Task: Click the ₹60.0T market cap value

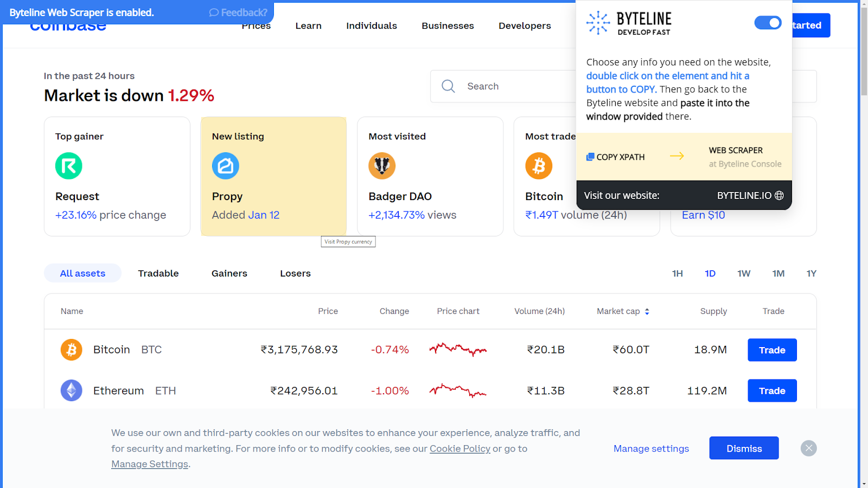Action: tap(631, 350)
